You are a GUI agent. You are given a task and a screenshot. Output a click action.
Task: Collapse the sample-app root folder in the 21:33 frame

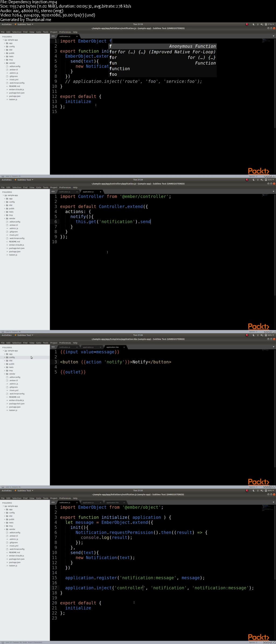coord(3,506)
